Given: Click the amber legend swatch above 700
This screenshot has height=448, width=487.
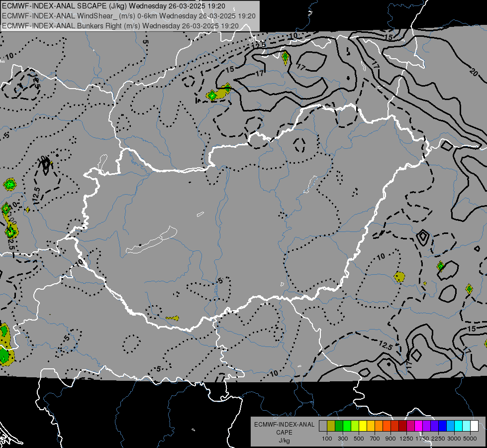Looking at the screenshot, I should (x=371, y=426).
